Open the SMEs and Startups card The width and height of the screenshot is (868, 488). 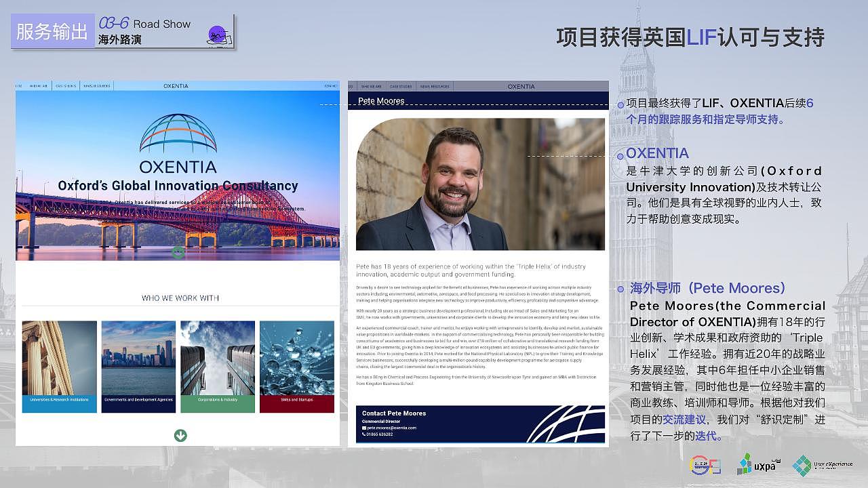click(297, 367)
